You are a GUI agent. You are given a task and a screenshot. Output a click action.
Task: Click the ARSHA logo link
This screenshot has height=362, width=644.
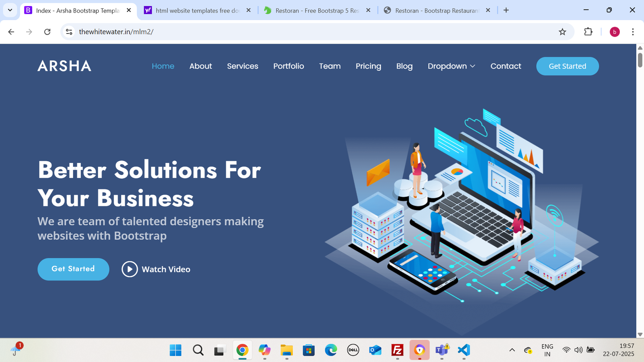64,66
